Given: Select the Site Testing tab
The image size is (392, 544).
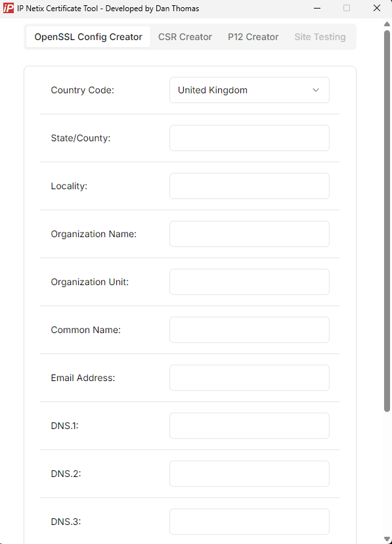Looking at the screenshot, I should [x=320, y=37].
